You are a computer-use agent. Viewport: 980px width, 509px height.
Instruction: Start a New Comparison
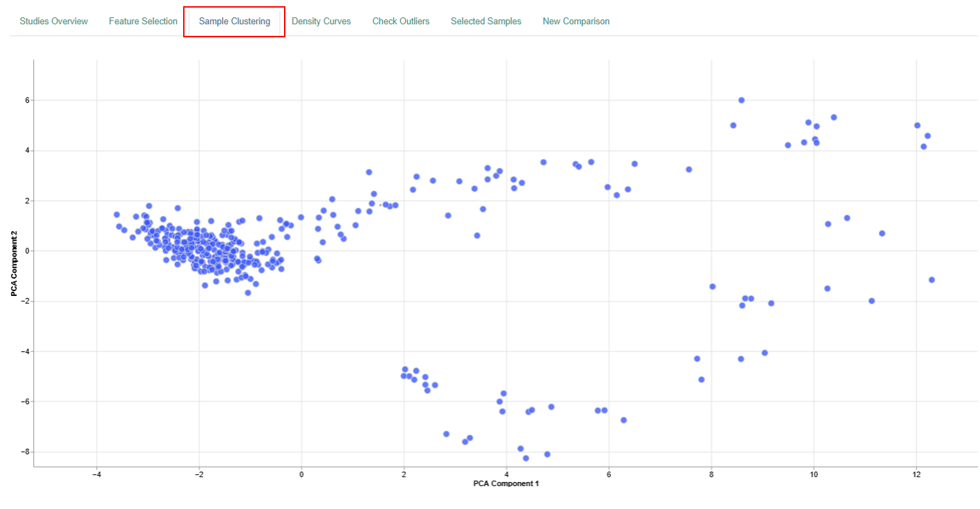(x=576, y=21)
